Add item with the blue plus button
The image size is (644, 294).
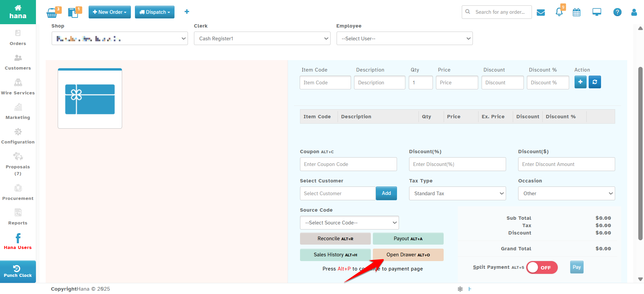click(580, 82)
